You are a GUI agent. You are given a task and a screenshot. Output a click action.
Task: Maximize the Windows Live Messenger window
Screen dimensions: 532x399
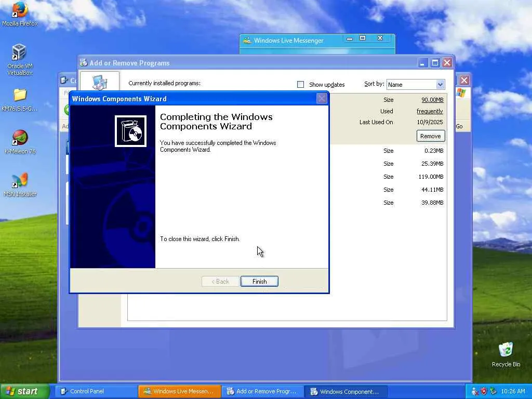363,38
